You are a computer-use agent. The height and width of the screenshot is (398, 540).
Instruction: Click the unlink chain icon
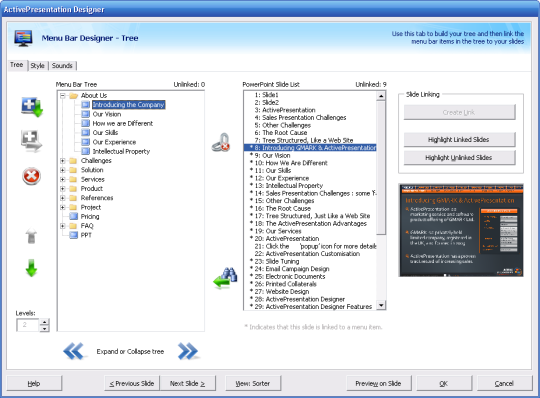[221, 143]
